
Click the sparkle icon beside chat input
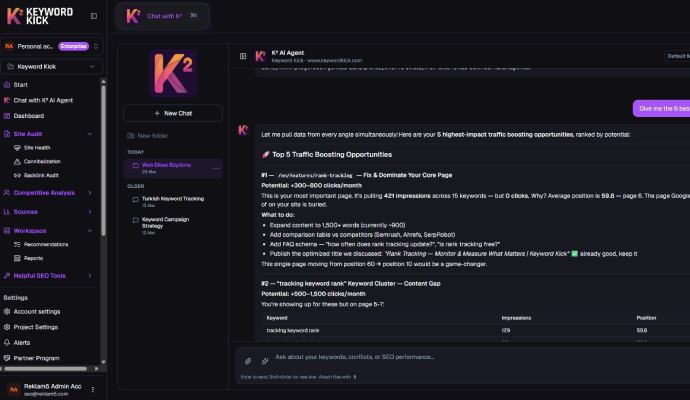pyautogui.click(x=265, y=360)
